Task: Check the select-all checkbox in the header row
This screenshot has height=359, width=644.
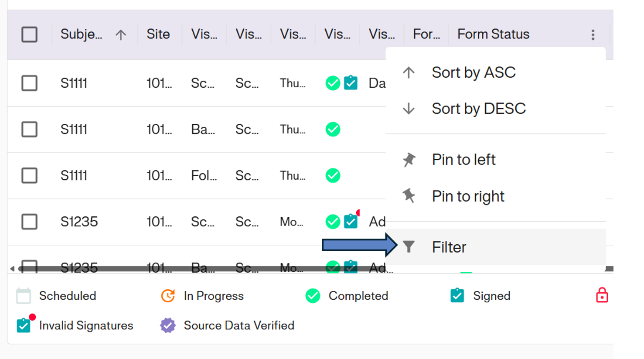Action: tap(30, 34)
